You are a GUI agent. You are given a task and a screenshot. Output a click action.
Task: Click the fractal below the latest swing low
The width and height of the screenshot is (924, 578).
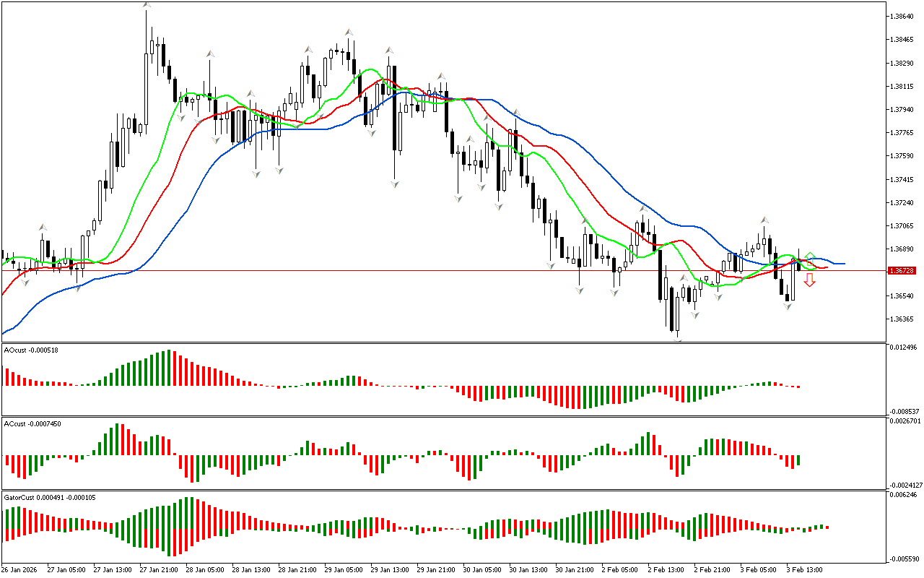click(788, 307)
